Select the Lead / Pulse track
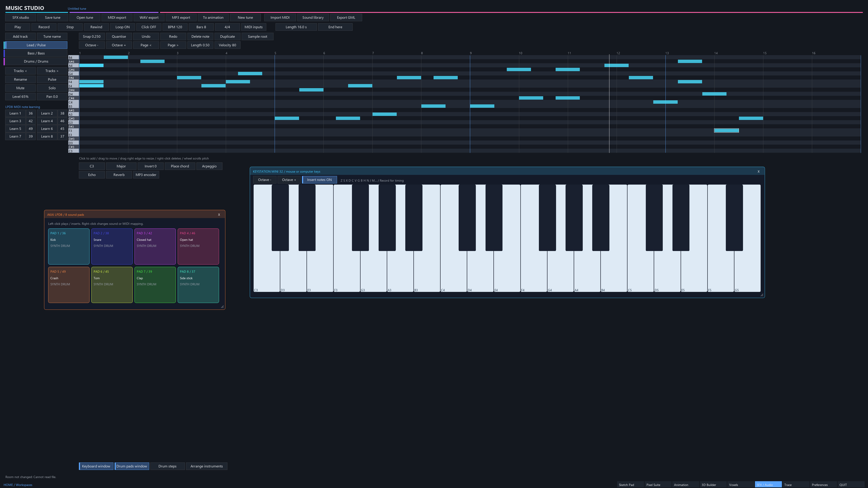Image resolution: width=868 pixels, height=488 pixels. (x=36, y=45)
